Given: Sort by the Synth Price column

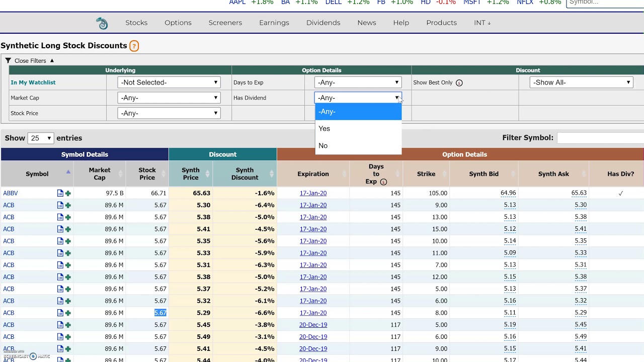Looking at the screenshot, I should (190, 174).
